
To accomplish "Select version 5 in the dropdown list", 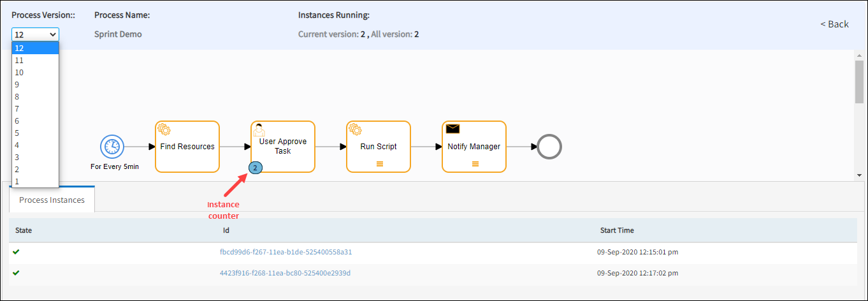I will (x=35, y=133).
